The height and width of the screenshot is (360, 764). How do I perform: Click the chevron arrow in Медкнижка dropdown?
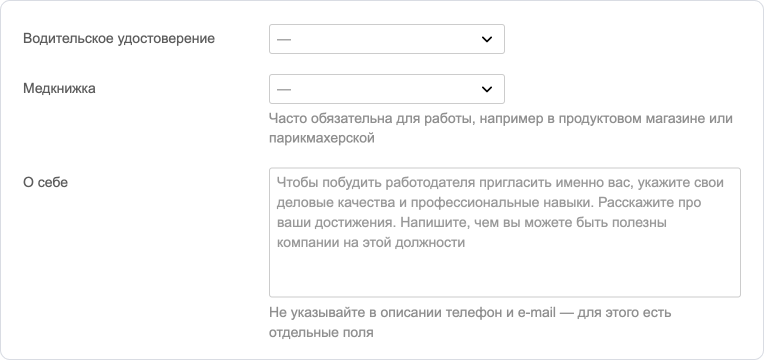coord(487,89)
